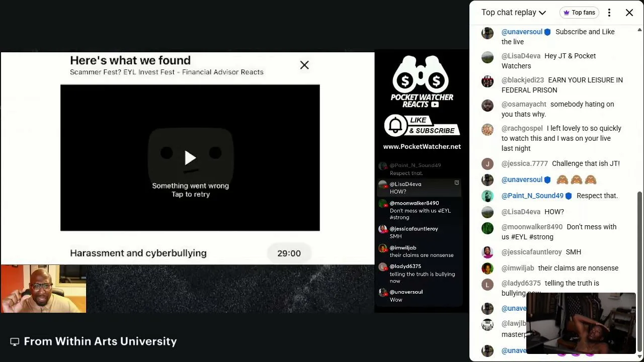Close the chat replay panel

coord(629,13)
